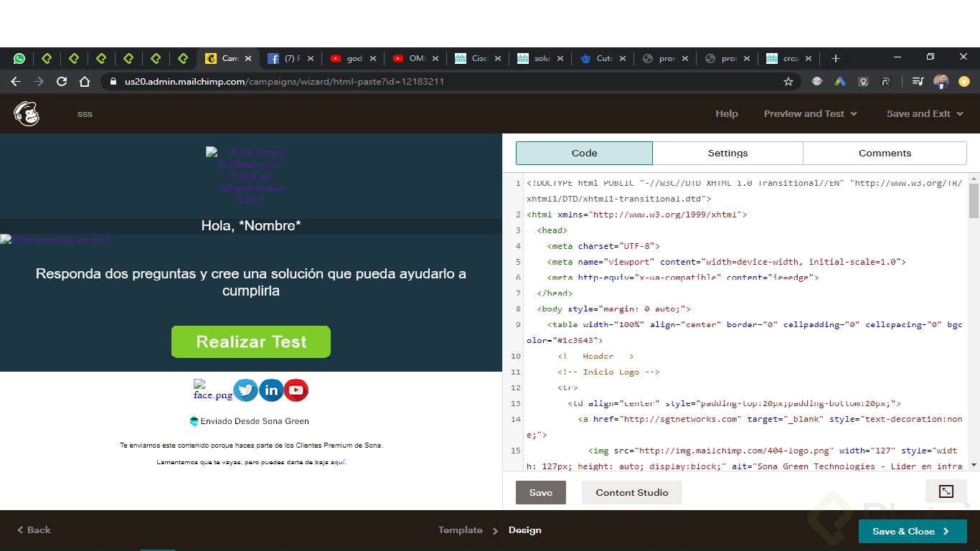The width and height of the screenshot is (980, 551).
Task: Open a new browser tab
Action: [x=835, y=59]
